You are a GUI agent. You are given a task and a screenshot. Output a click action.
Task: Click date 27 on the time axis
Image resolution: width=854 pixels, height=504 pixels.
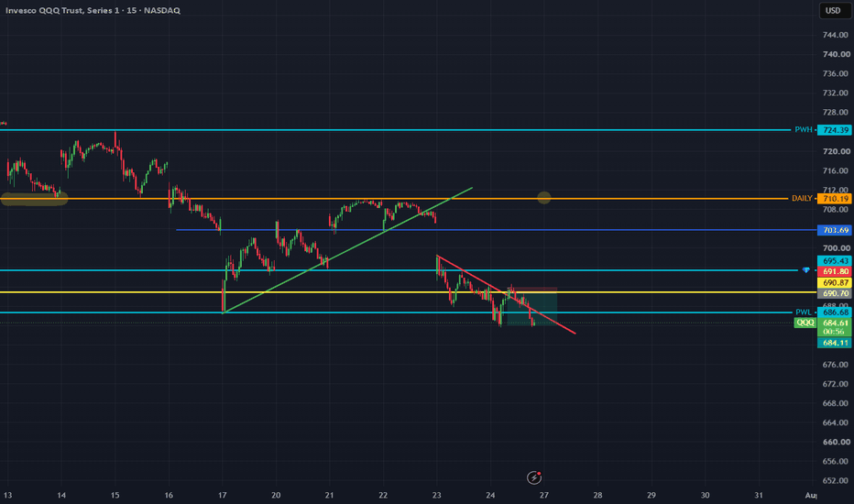point(544,495)
